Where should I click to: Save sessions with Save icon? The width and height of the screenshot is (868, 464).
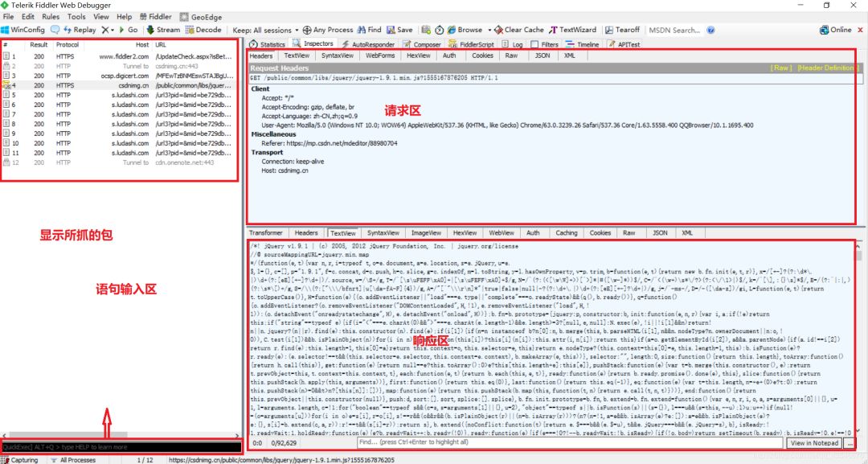click(x=399, y=30)
